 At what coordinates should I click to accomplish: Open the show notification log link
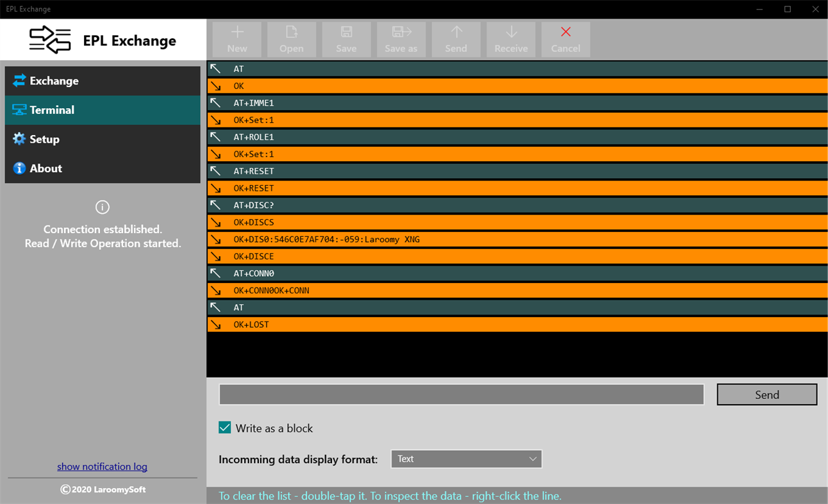pos(102,466)
